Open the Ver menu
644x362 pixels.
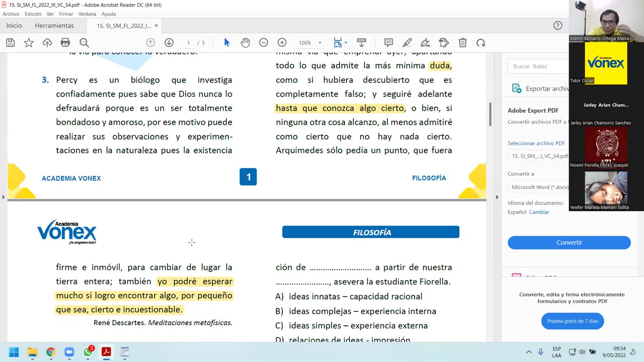coord(50,14)
